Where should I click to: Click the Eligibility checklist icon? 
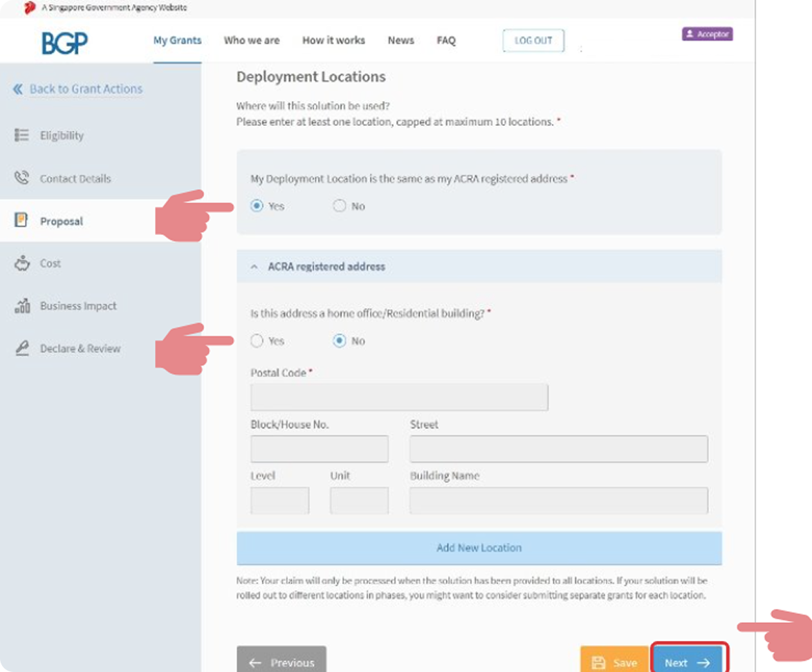point(22,136)
